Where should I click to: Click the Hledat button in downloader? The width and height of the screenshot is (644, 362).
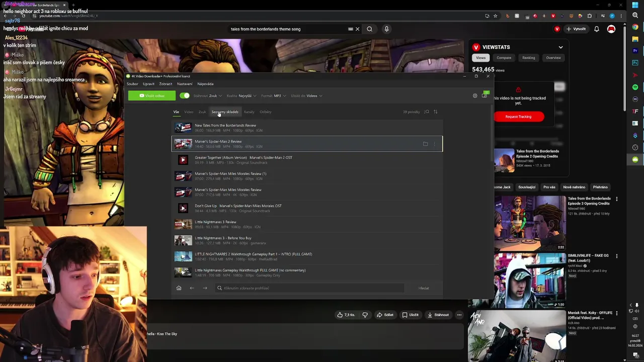[424, 288]
